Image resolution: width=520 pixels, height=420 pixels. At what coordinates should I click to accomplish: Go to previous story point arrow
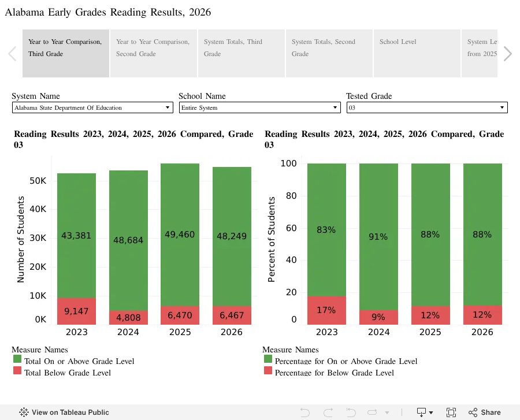12,54
